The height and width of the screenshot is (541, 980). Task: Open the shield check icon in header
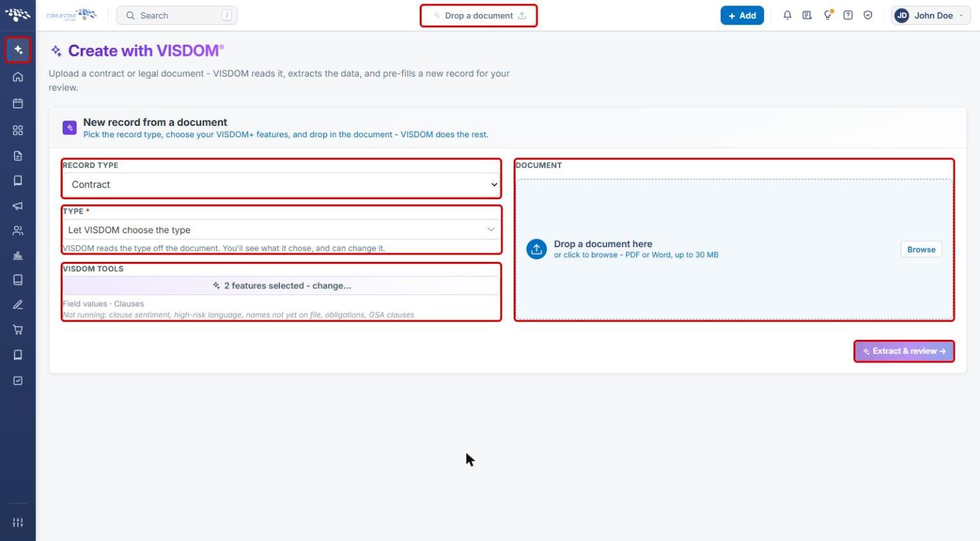pos(868,15)
